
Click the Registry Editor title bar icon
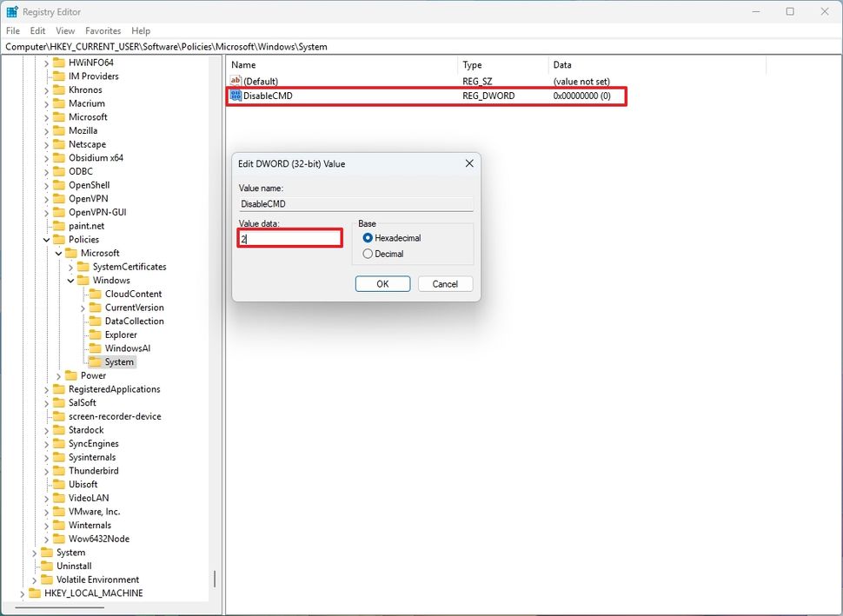click(x=11, y=11)
